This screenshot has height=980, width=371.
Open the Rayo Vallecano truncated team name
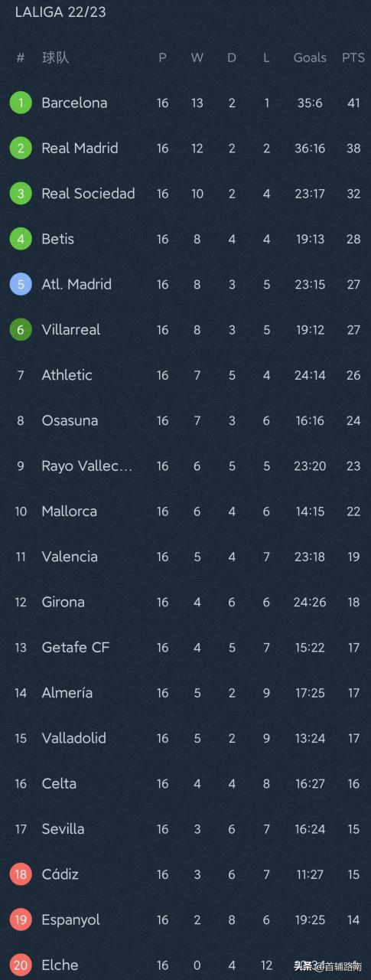point(87,465)
